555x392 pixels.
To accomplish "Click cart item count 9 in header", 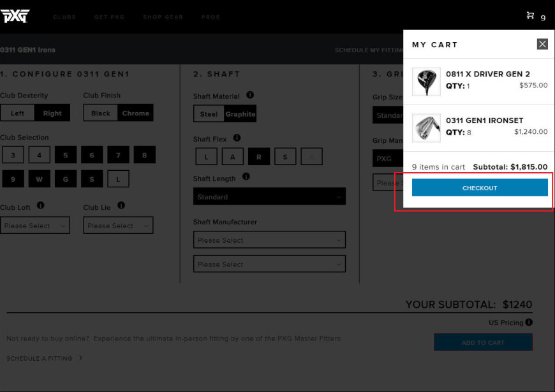I will click(x=543, y=18).
